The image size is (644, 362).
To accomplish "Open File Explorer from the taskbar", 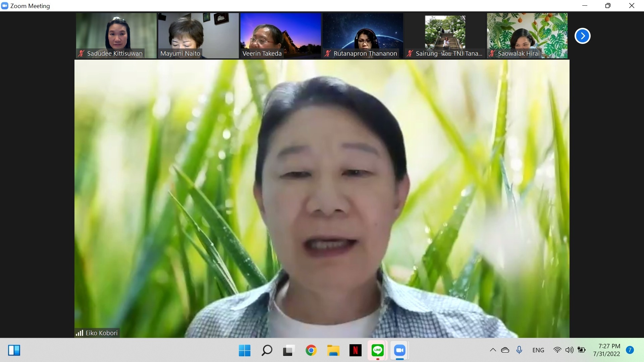I will click(333, 350).
